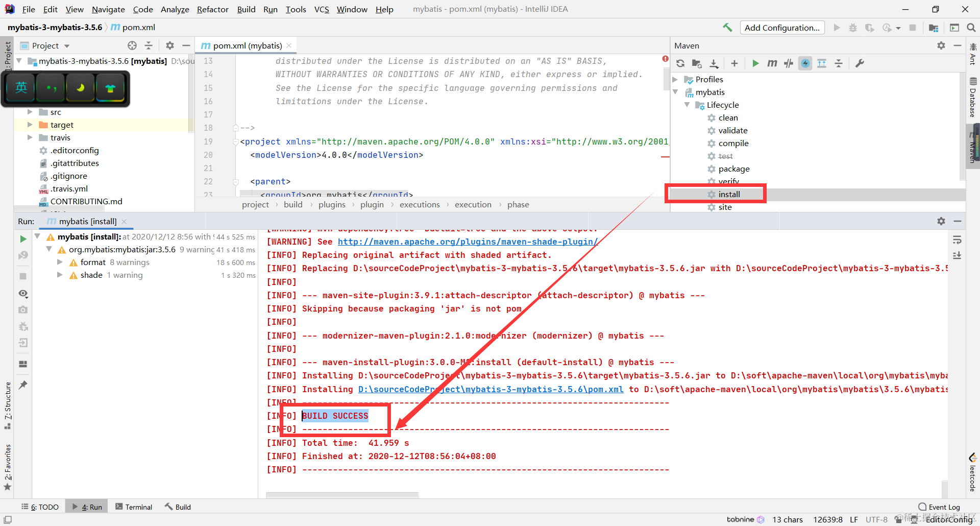Click Generate Sources and Update Folders icon

(697, 63)
